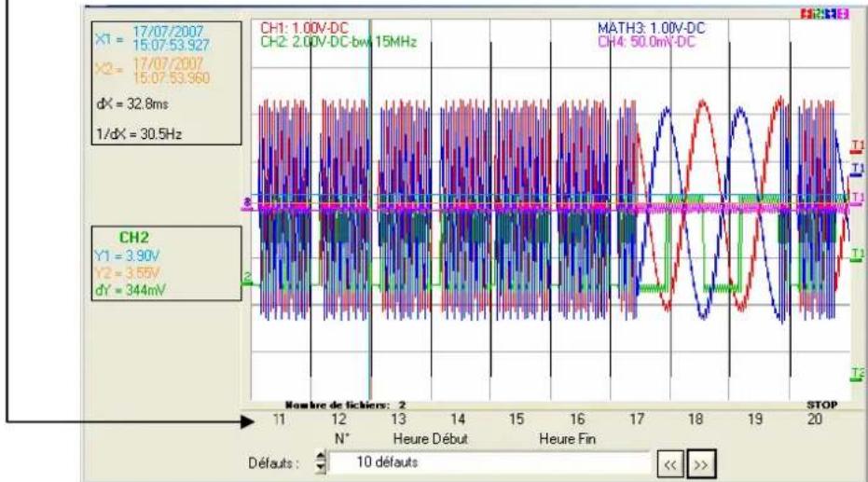Click the 'CH2: 2.00V-DC-bw 15MHz' label

click(338, 42)
